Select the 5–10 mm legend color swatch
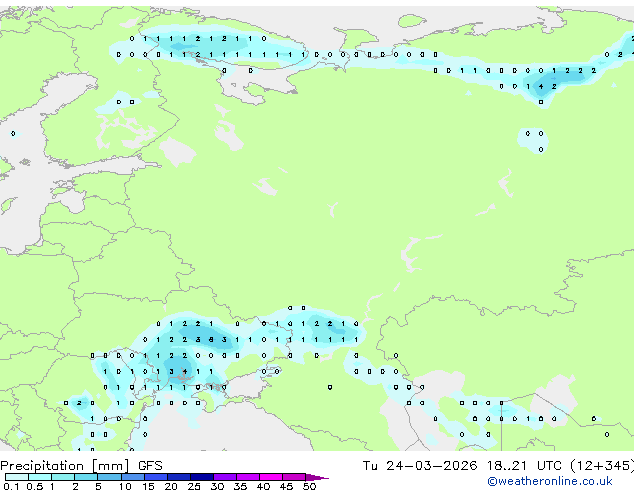This screenshot has width=634, height=490. tap(109, 477)
